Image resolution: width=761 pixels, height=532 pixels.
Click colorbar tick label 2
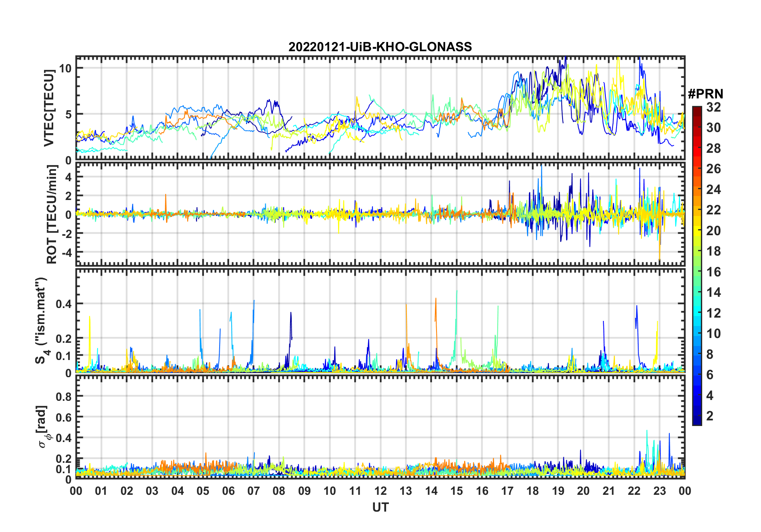pyautogui.click(x=710, y=416)
